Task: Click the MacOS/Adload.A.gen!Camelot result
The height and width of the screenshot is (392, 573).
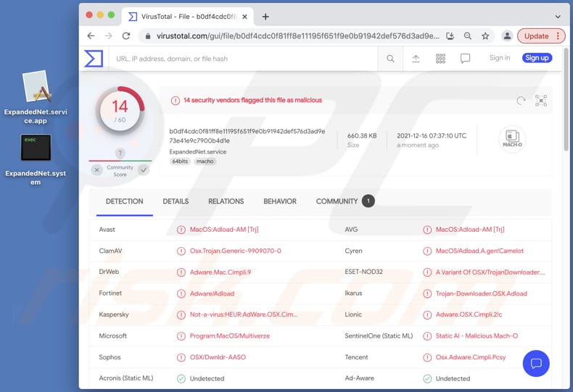Action: 479,251
